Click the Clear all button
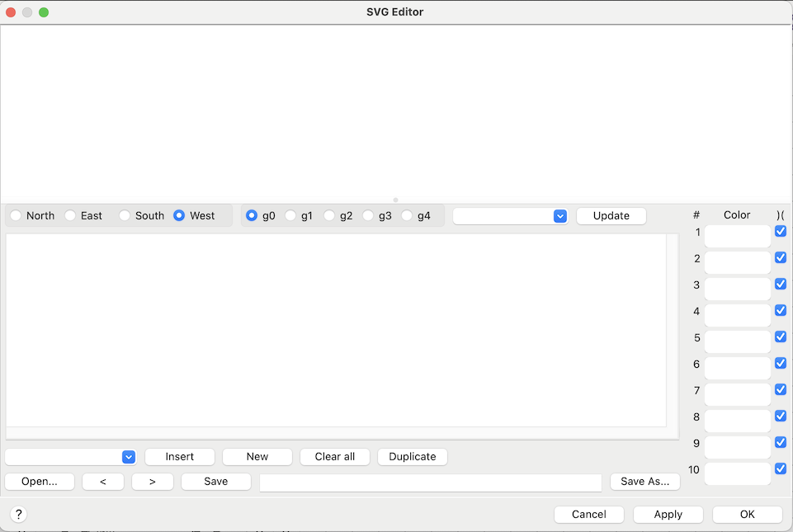This screenshot has height=532, width=793. coord(335,457)
